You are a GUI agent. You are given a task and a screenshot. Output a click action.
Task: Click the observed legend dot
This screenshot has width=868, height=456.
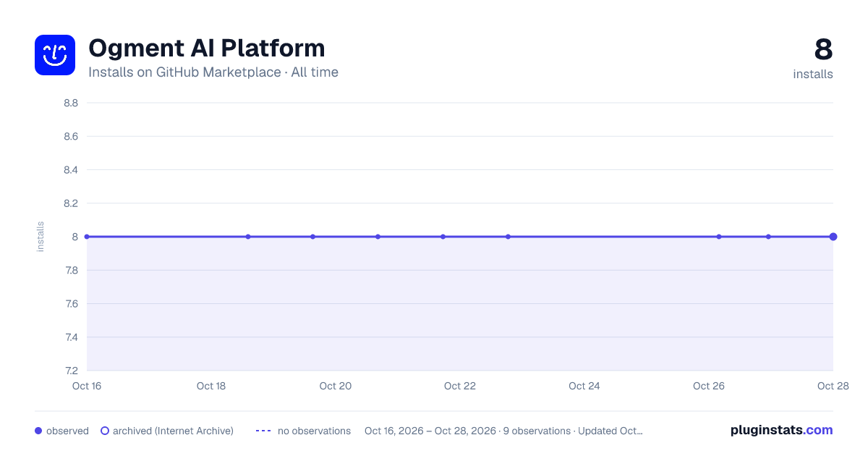tap(38, 431)
